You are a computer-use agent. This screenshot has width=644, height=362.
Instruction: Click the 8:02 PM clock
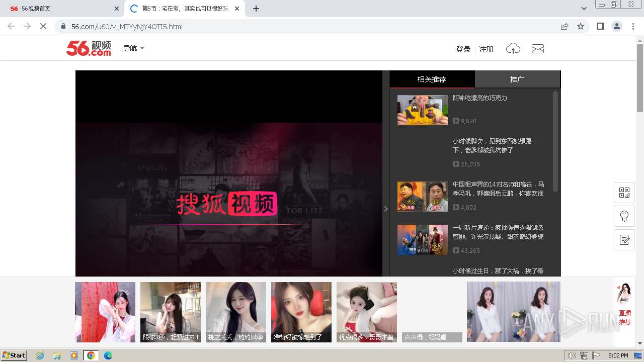pyautogui.click(x=618, y=355)
